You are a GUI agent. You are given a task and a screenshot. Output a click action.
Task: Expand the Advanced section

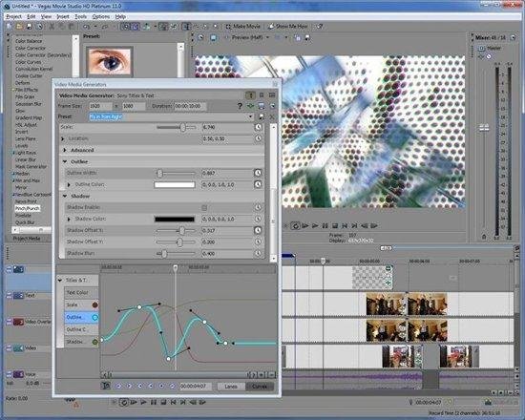pos(65,150)
